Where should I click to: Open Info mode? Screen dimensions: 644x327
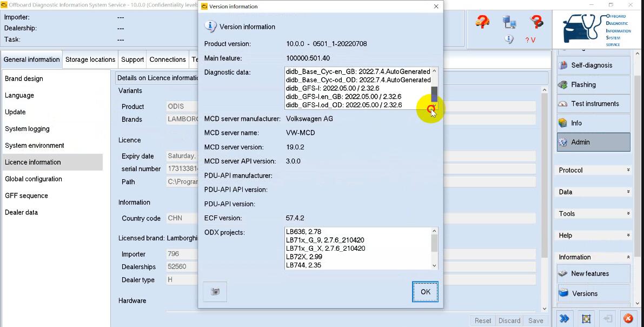tap(594, 123)
